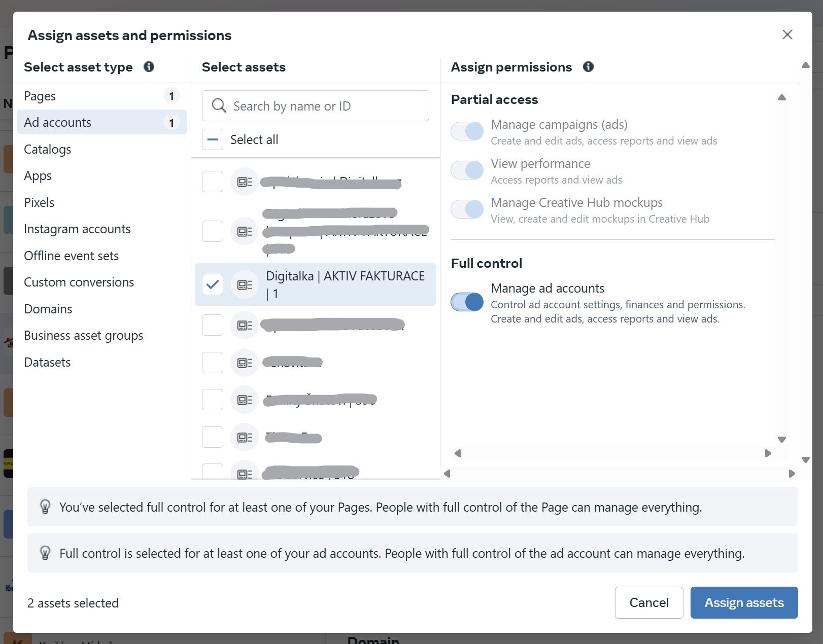The image size is (823, 644).
Task: Click lightbulb icon in ad accounts notice
Action: coord(45,553)
